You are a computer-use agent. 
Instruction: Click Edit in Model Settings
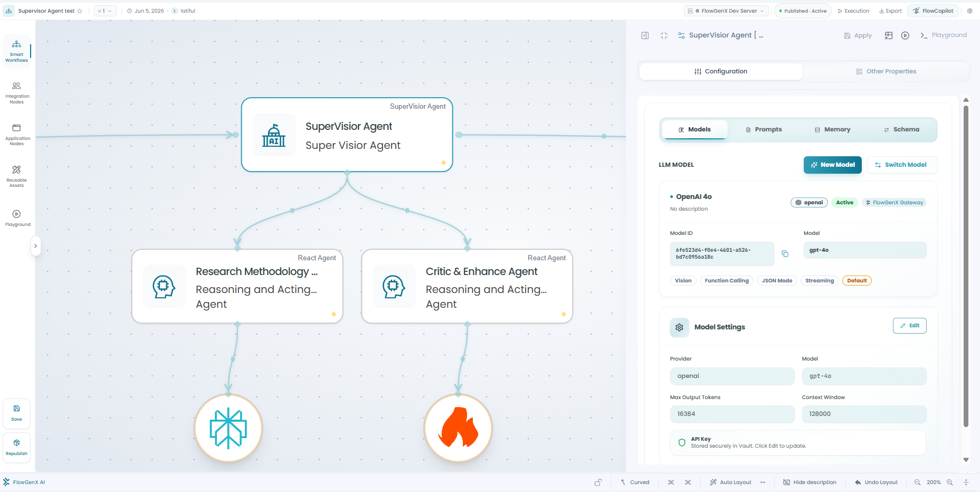click(910, 326)
